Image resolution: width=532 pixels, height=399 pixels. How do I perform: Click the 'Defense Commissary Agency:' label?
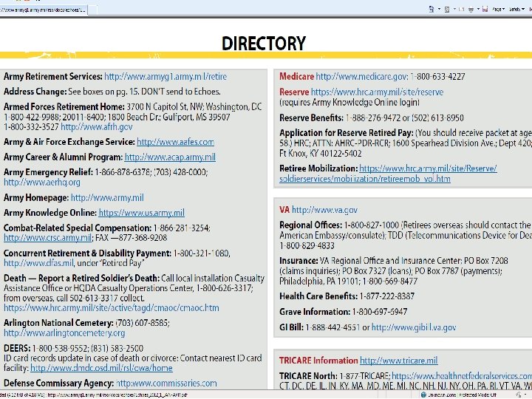(x=58, y=383)
